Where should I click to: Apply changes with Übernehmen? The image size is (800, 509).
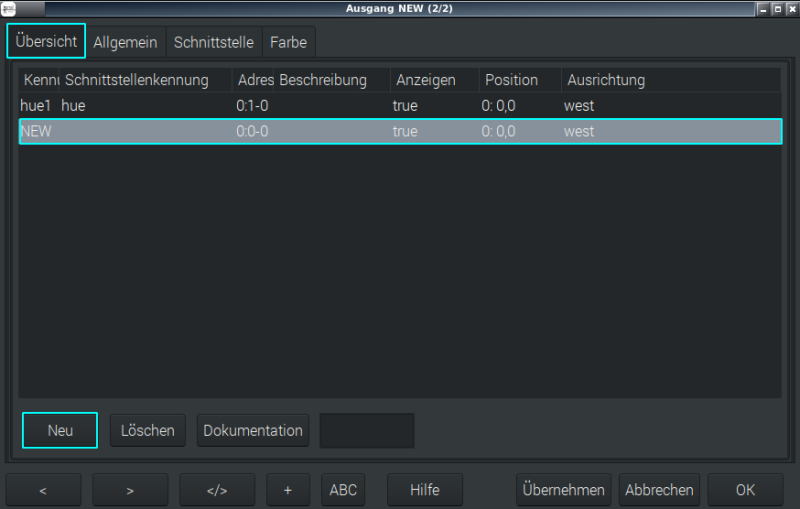coord(563,490)
